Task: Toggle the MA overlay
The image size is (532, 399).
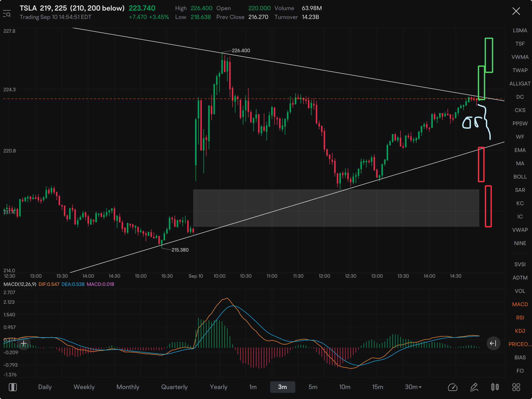Action: (520, 163)
